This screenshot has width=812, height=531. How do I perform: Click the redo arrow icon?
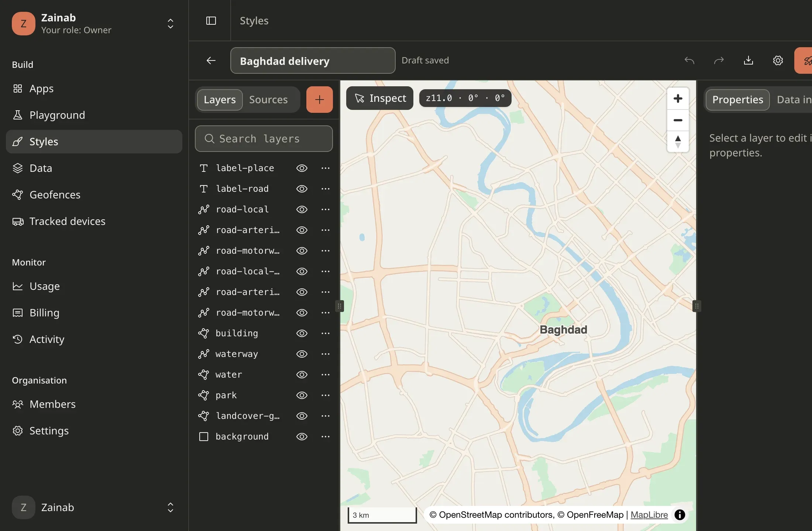(x=719, y=60)
